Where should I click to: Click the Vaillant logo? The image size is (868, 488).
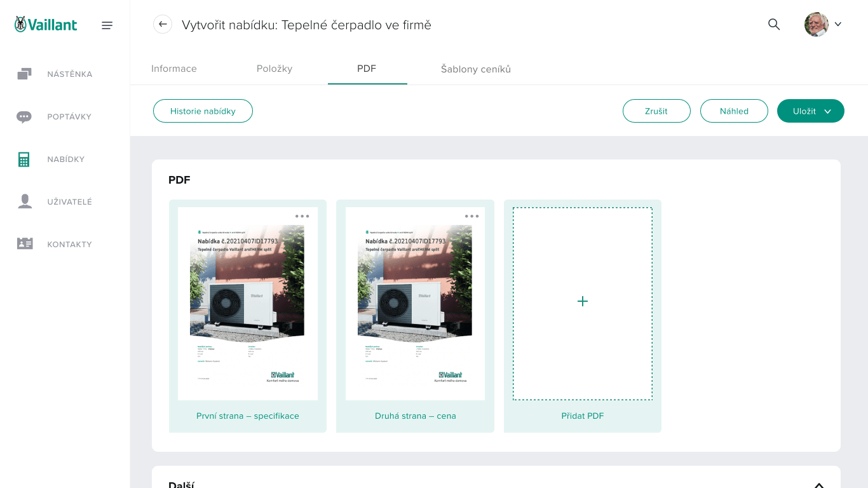pos(46,25)
